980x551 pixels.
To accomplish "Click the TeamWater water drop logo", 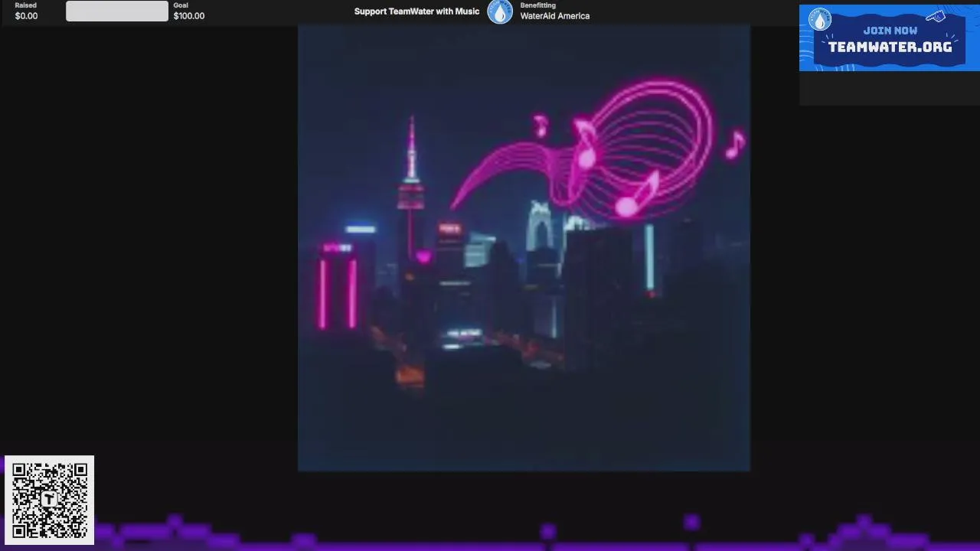I will click(500, 11).
